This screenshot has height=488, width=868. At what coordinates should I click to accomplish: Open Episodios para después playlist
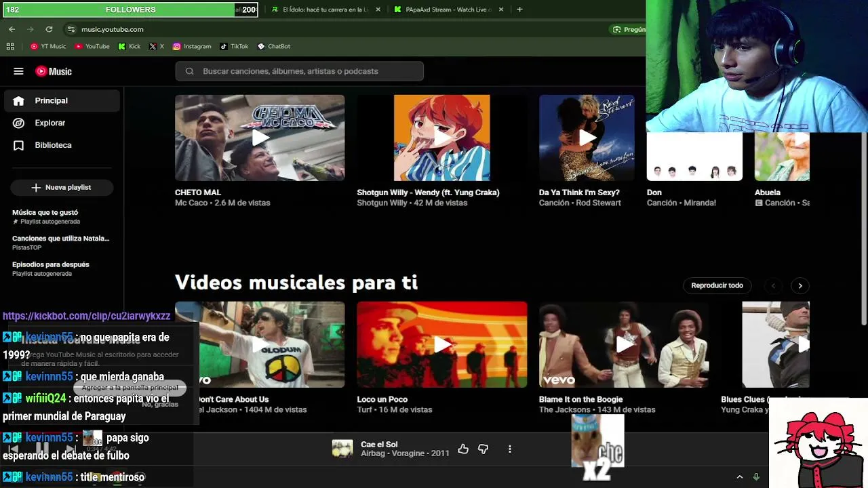coord(51,268)
